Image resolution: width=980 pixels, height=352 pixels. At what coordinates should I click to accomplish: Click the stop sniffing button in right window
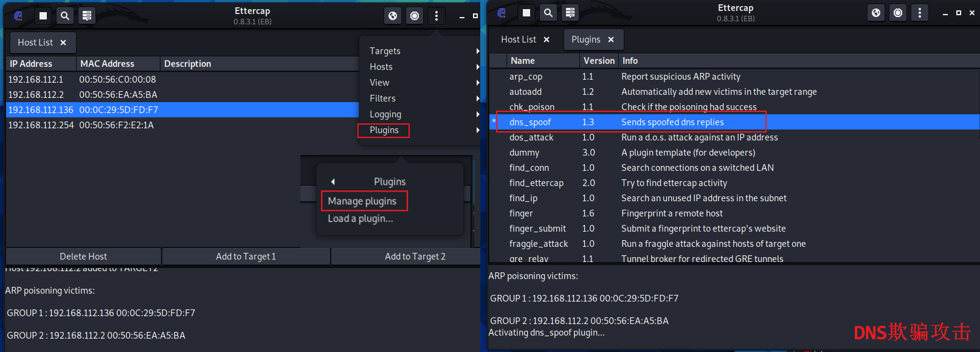[x=526, y=13]
